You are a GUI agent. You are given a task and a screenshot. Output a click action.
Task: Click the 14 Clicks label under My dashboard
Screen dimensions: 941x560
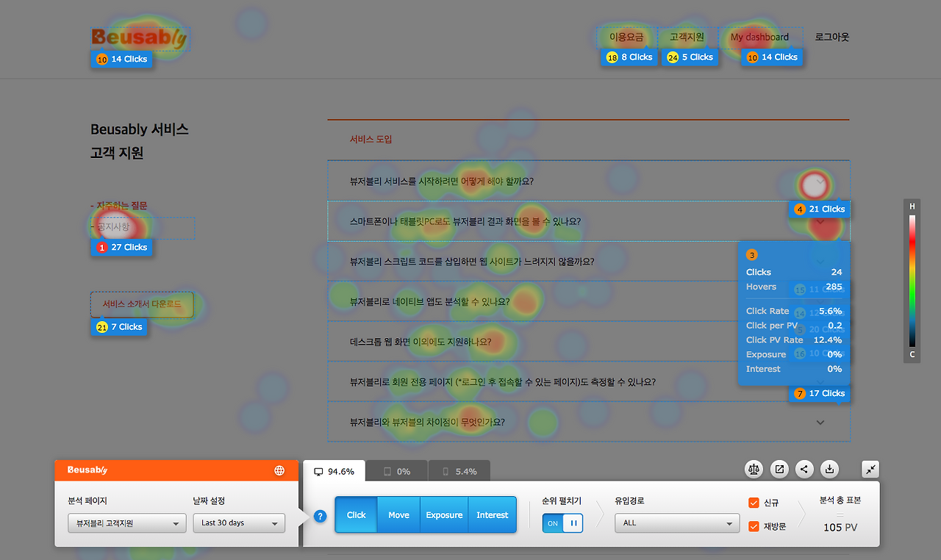point(773,57)
